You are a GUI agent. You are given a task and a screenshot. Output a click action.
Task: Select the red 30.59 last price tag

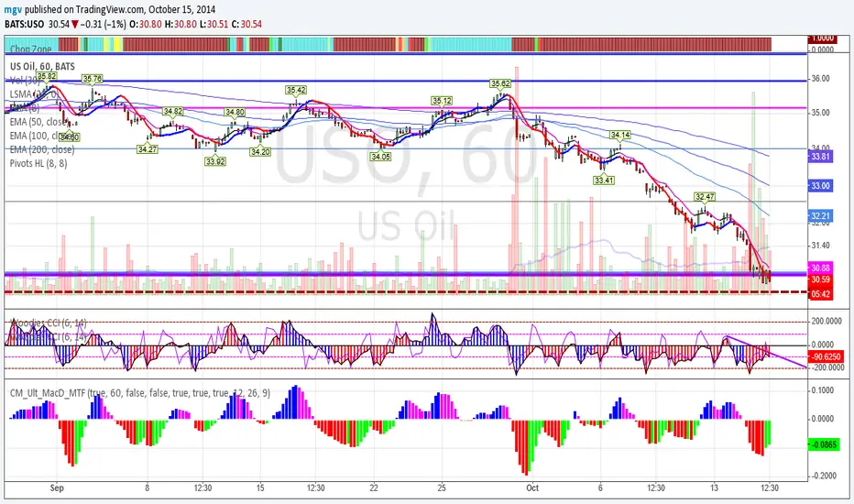pyautogui.click(x=820, y=279)
